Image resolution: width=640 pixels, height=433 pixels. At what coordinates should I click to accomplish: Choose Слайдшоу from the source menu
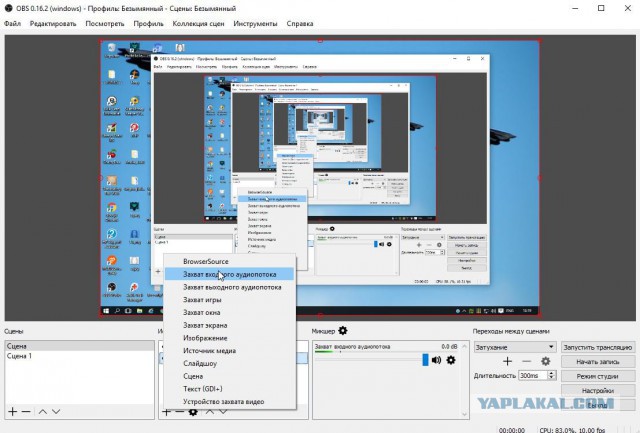pyautogui.click(x=229, y=363)
